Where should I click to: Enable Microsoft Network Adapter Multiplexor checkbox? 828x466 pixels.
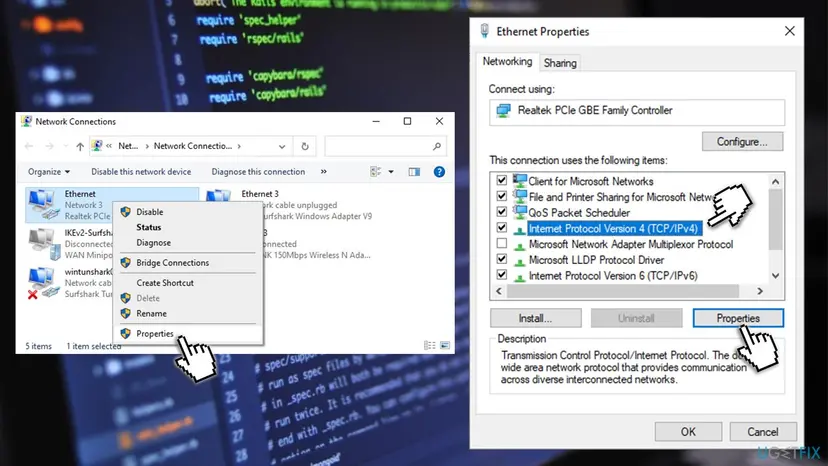(502, 244)
